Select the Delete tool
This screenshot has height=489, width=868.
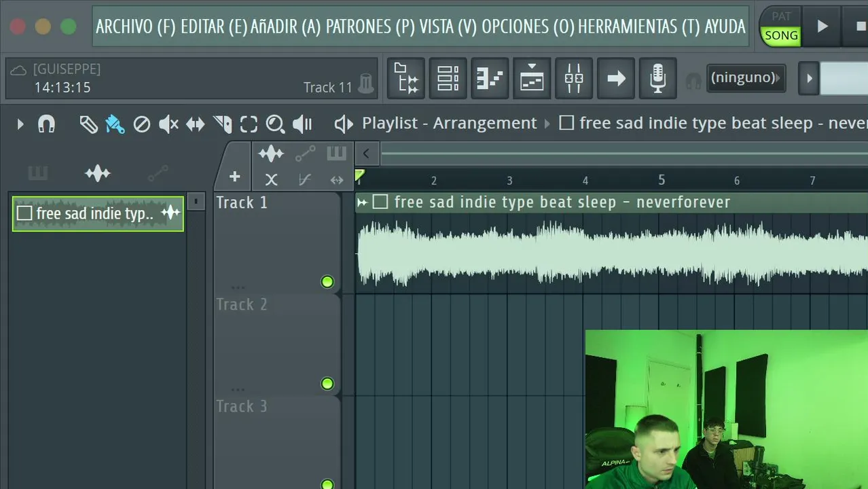click(x=141, y=124)
